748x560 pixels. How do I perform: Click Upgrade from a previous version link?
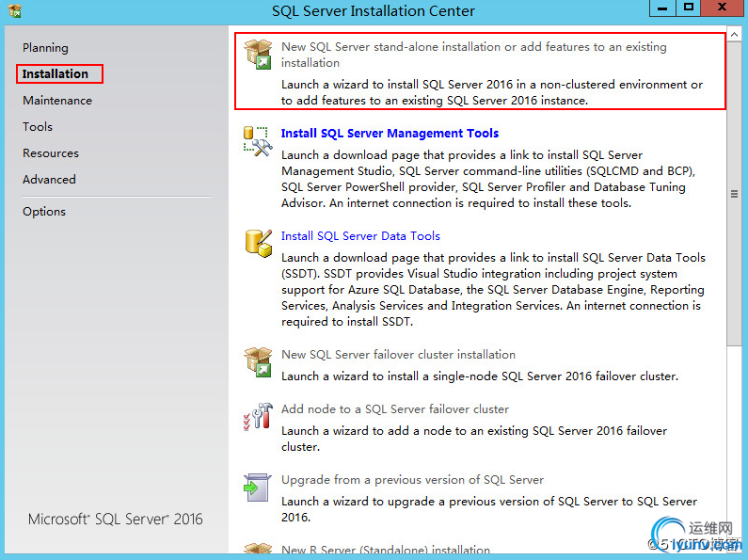413,479
